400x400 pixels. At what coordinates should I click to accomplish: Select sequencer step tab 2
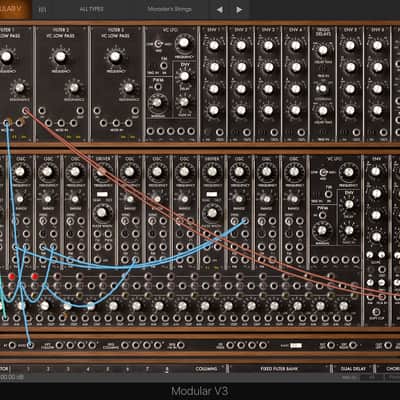click(48, 369)
